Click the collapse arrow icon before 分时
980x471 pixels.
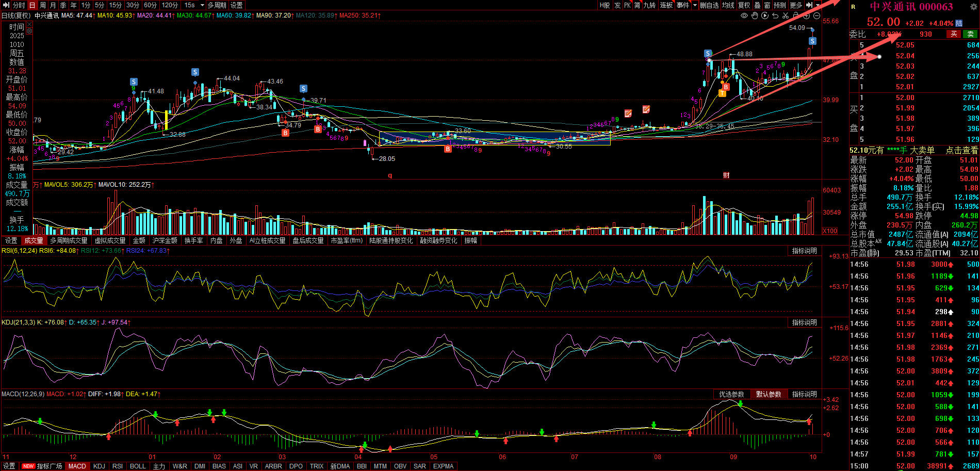point(6,5)
